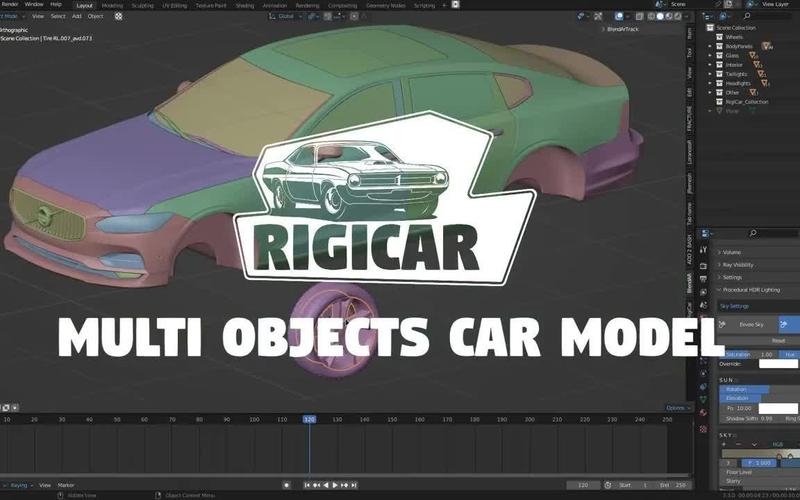
Task: Open the FRACTURE sidebar tab
Action: point(690,119)
